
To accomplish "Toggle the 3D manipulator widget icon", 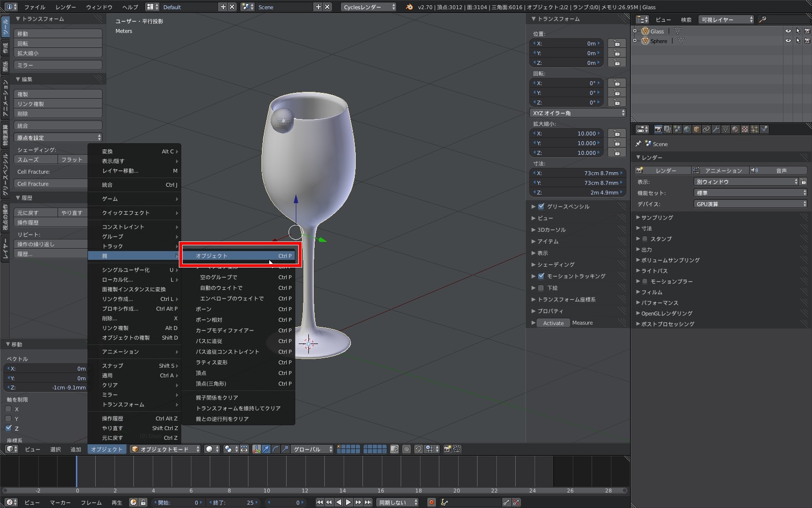I will (256, 449).
